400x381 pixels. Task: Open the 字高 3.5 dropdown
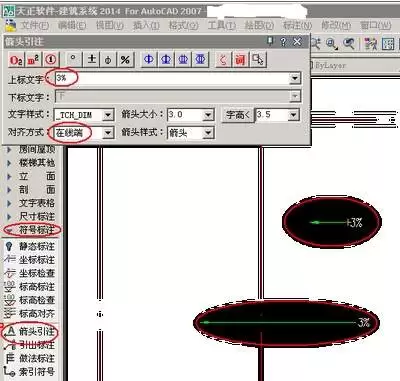(293, 115)
